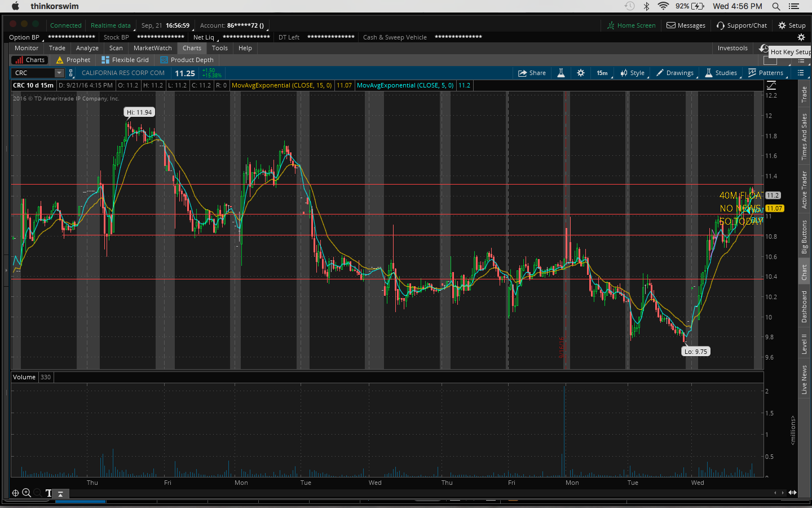812x508 pixels.
Task: Open Edit Studies beaker icon beside Share
Action: tap(561, 73)
